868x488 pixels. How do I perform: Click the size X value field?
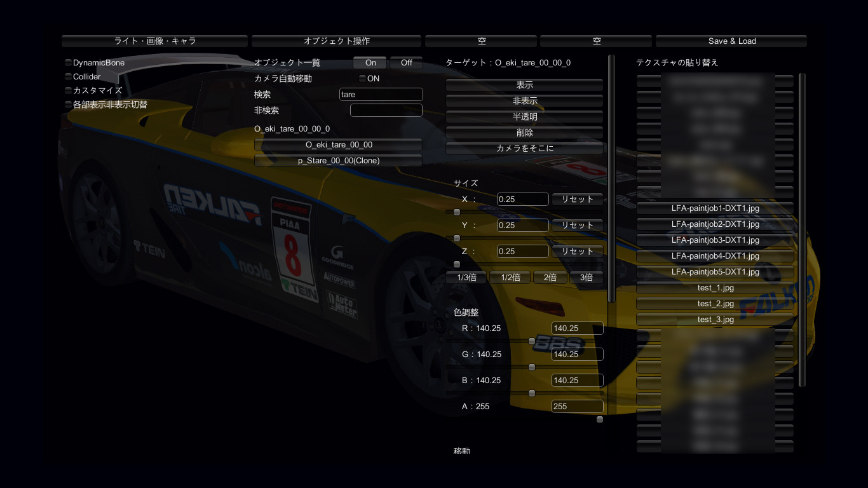coord(523,200)
